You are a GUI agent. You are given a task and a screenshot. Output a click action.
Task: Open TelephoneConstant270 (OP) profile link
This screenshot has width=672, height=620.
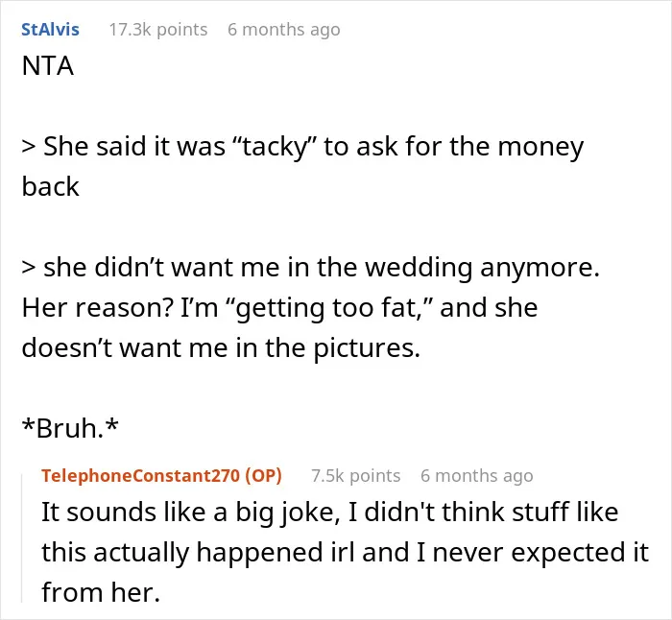(x=161, y=476)
